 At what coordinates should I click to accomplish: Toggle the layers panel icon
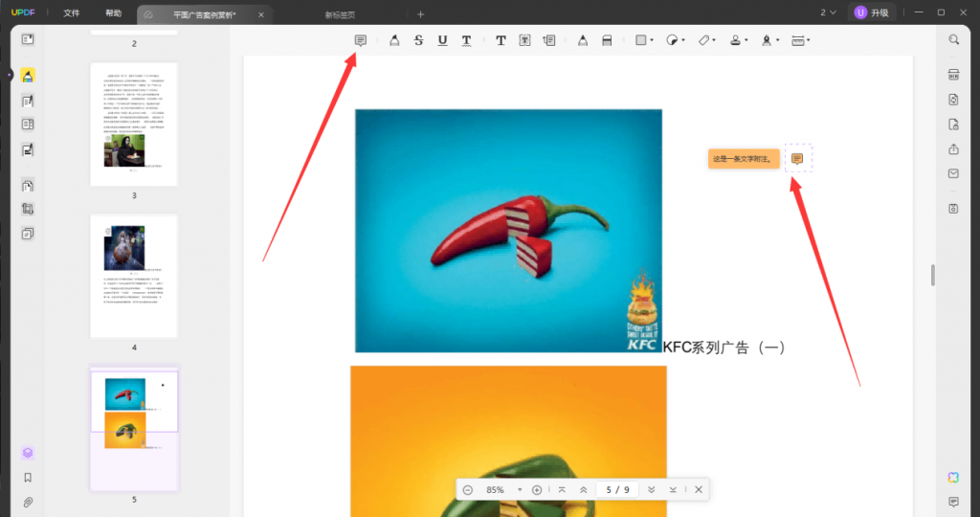pos(28,453)
